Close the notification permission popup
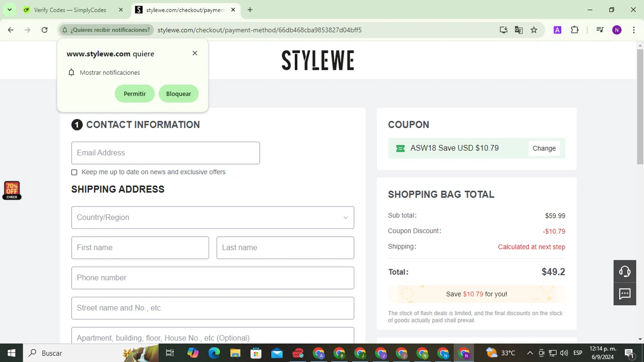Screen dimensions: 644x362 [195, 53]
